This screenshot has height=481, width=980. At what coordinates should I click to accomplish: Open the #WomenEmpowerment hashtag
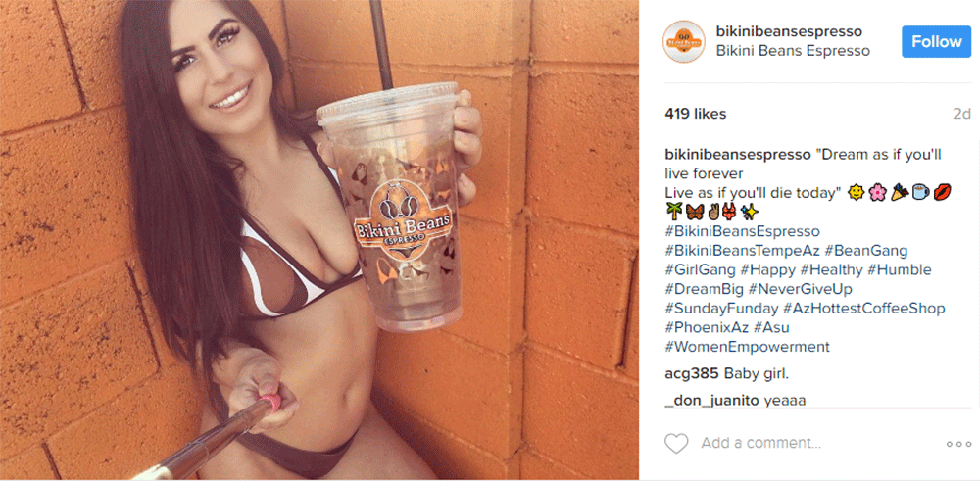748,347
